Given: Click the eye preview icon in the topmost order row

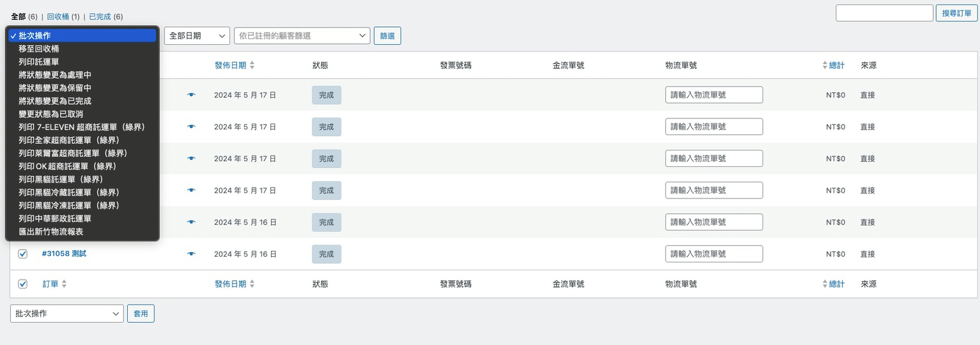Looking at the screenshot, I should [191, 95].
